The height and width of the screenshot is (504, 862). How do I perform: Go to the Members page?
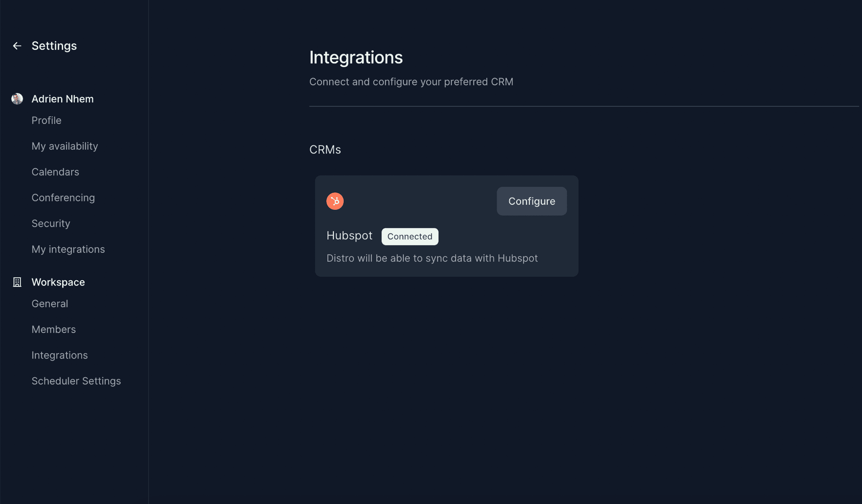click(54, 329)
